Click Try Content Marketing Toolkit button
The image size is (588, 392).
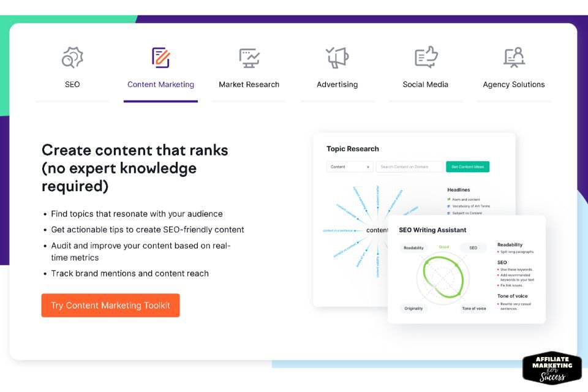pyautogui.click(x=110, y=306)
